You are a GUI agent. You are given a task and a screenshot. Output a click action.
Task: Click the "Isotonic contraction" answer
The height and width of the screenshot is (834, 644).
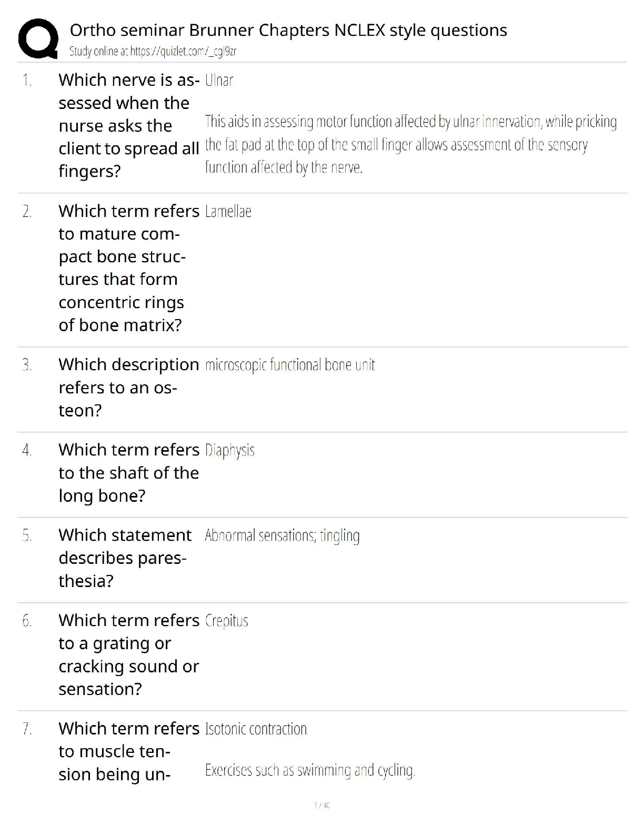click(256, 729)
